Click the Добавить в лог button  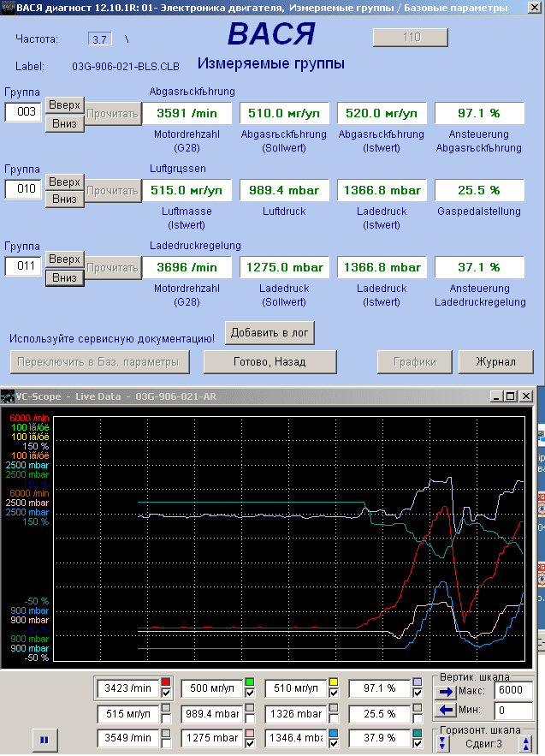(x=270, y=332)
